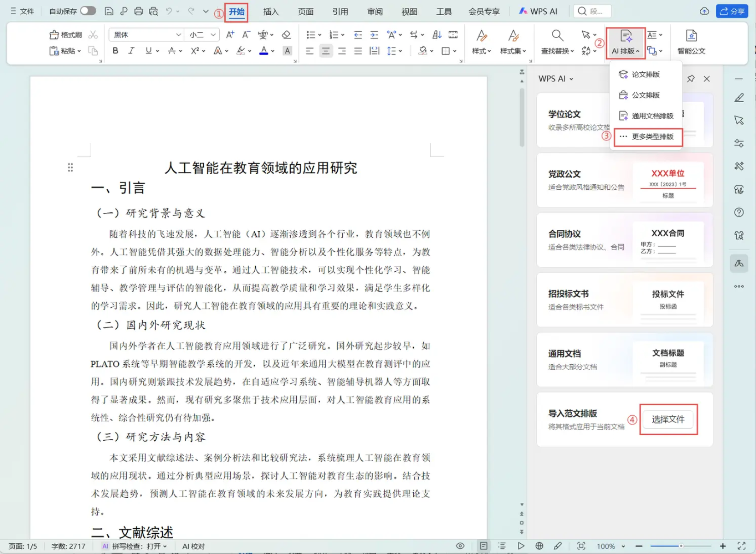The image size is (756, 554).
Task: Click the Italic formatting icon
Action: point(131,51)
